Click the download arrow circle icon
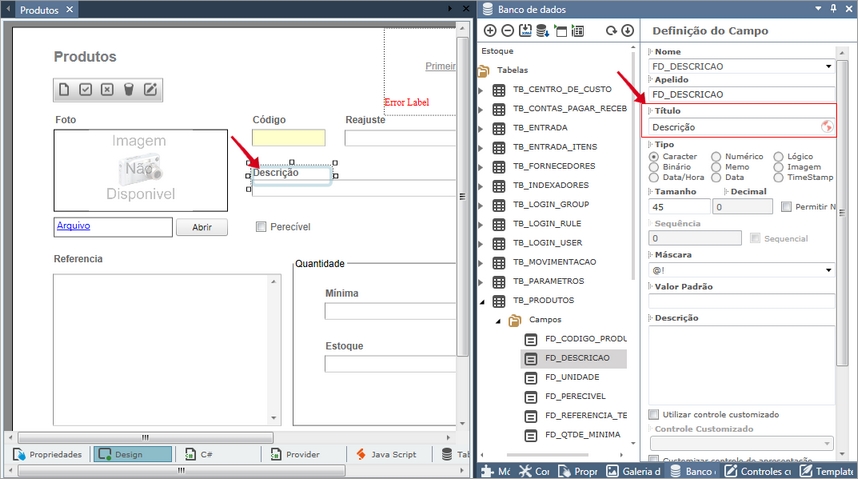The image size is (858, 479). click(627, 31)
